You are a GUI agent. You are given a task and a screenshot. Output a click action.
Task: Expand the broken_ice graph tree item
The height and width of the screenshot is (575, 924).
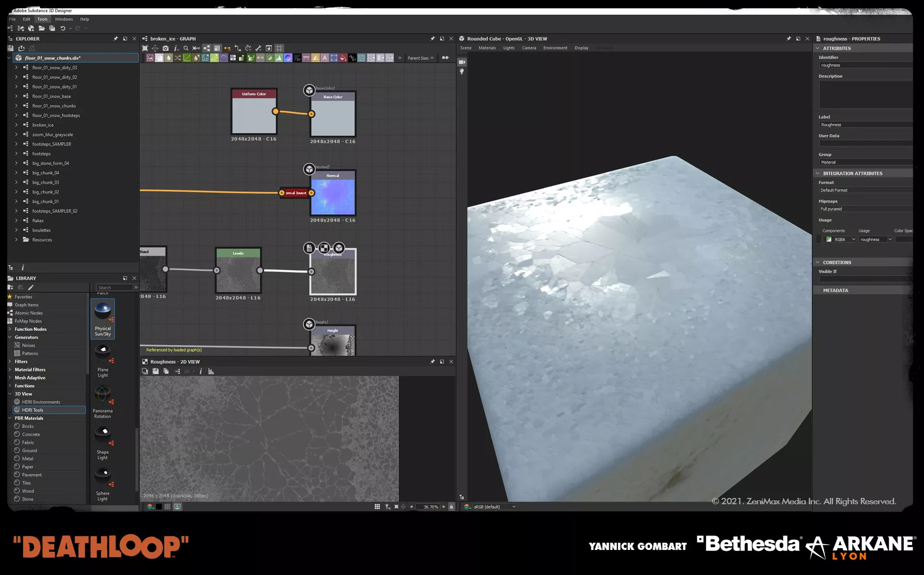(16, 125)
